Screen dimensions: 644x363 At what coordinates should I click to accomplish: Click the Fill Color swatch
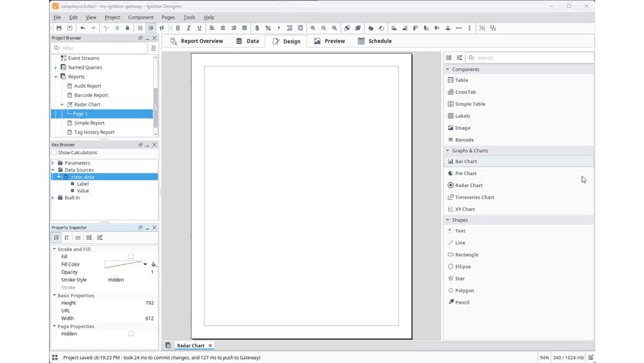click(x=123, y=264)
